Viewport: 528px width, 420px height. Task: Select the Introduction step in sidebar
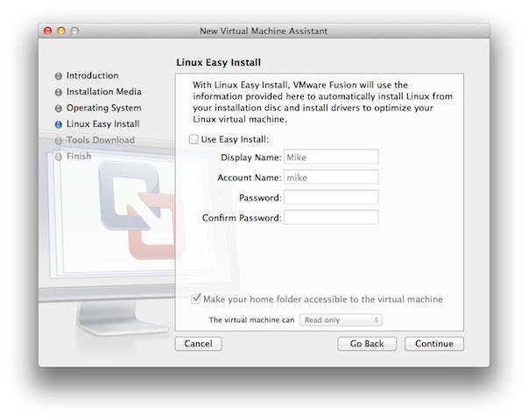tap(92, 75)
